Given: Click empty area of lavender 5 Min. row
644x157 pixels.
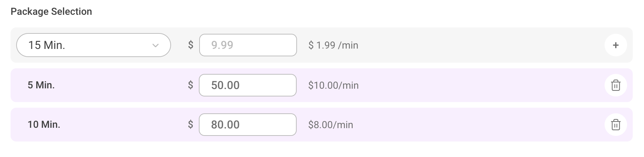Looking at the screenshot, I should point(475,85).
